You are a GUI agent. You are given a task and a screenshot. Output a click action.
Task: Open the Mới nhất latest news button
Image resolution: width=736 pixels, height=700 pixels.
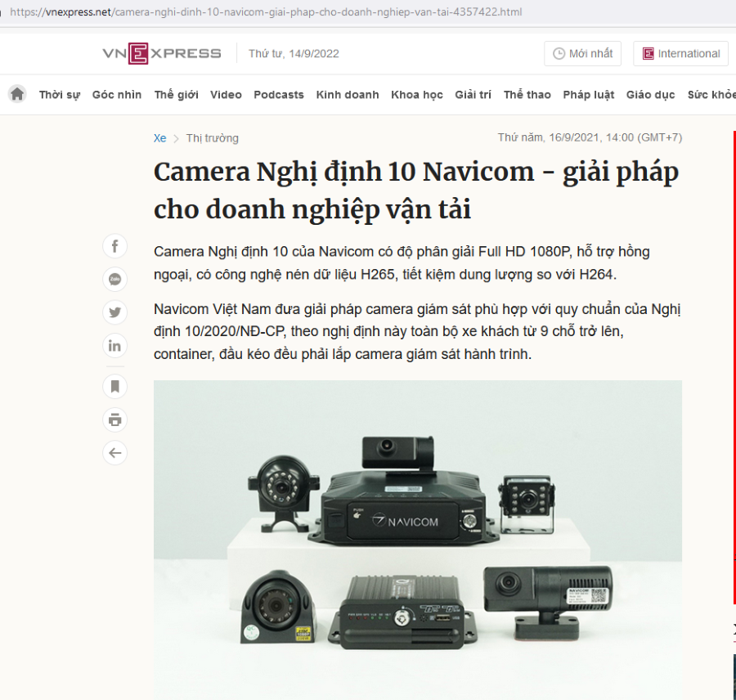582,54
